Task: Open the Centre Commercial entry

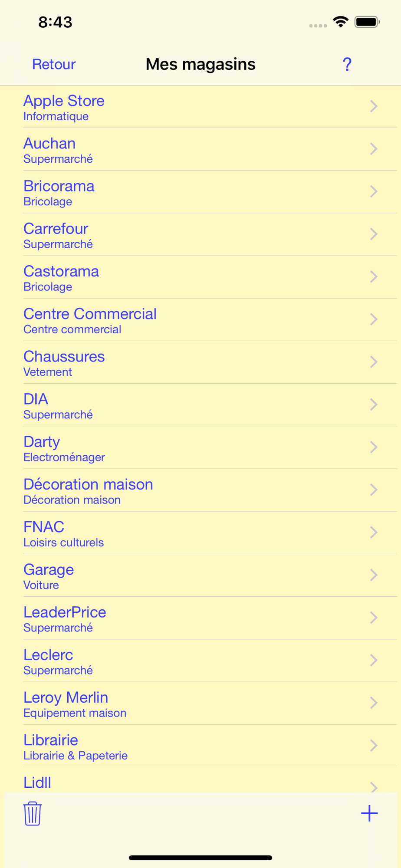Action: click(200, 319)
